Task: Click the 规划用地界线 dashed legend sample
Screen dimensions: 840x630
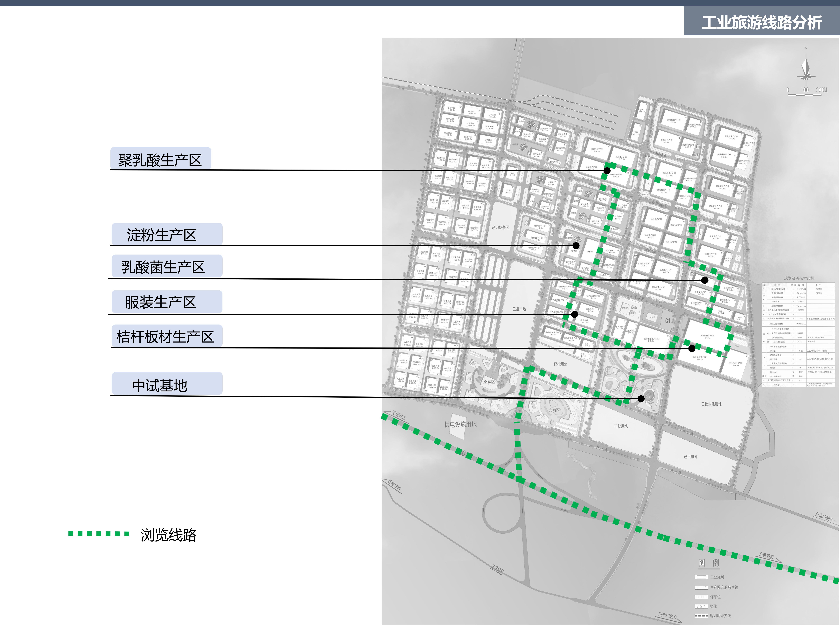Action: pos(701,616)
